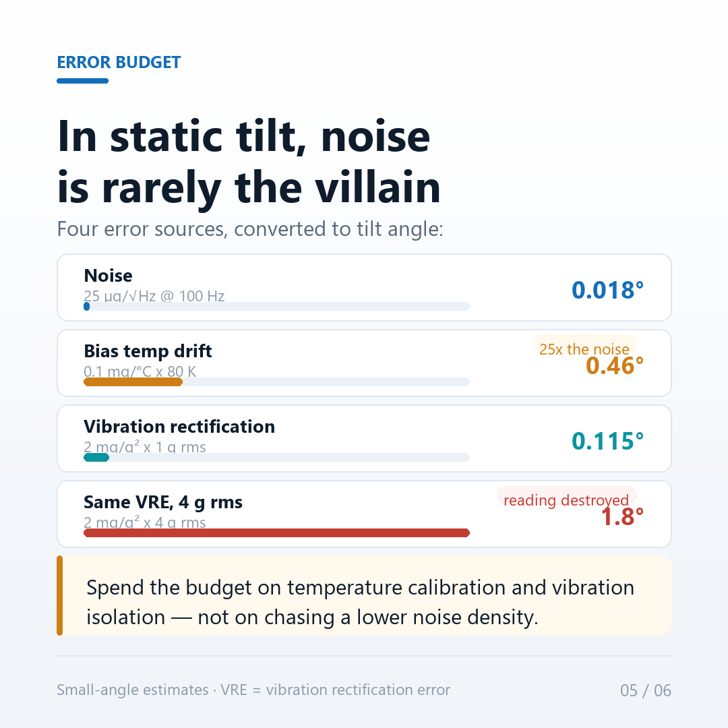Click the 0.018° noise value
This screenshot has width=728, height=728.
(x=607, y=290)
